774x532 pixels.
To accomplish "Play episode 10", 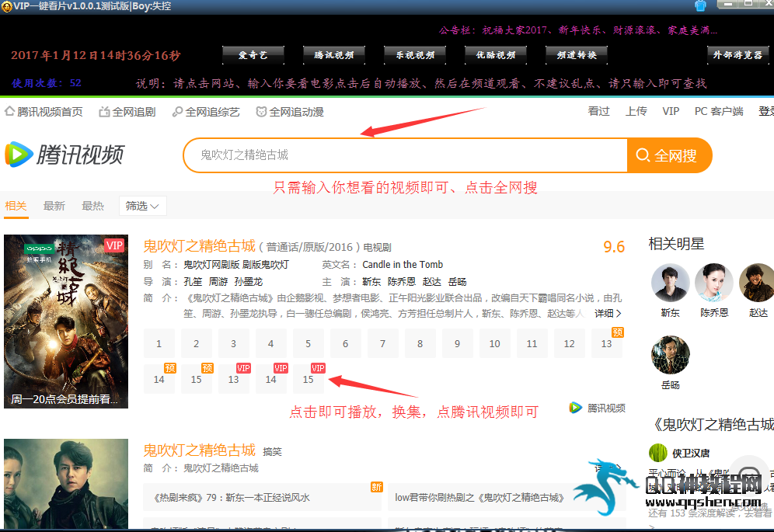I will click(494, 343).
